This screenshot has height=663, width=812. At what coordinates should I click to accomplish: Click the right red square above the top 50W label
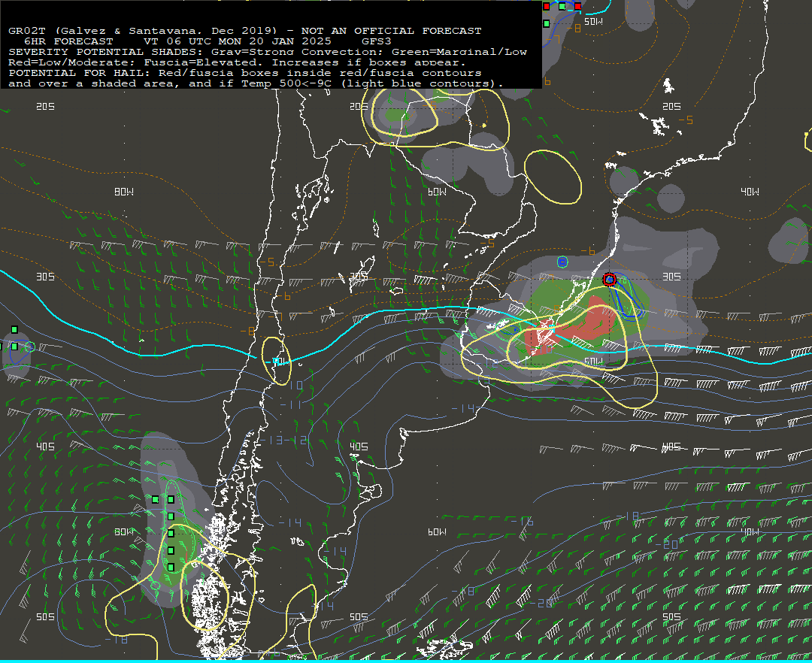tap(578, 6)
